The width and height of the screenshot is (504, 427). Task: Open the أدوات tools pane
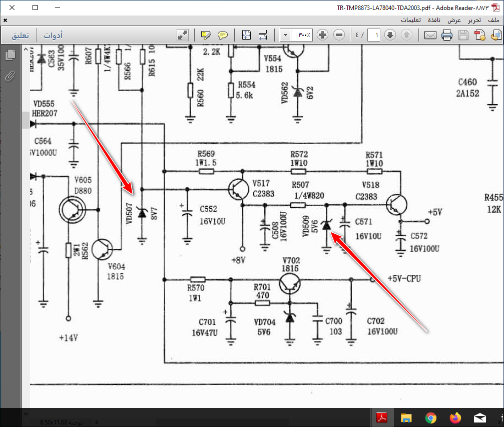[53, 35]
